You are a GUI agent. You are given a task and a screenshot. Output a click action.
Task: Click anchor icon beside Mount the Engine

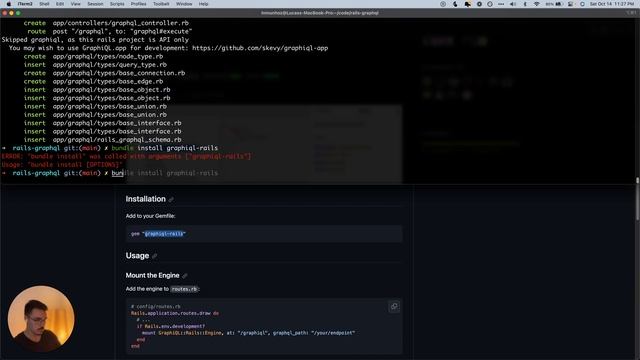pyautogui.click(x=184, y=276)
